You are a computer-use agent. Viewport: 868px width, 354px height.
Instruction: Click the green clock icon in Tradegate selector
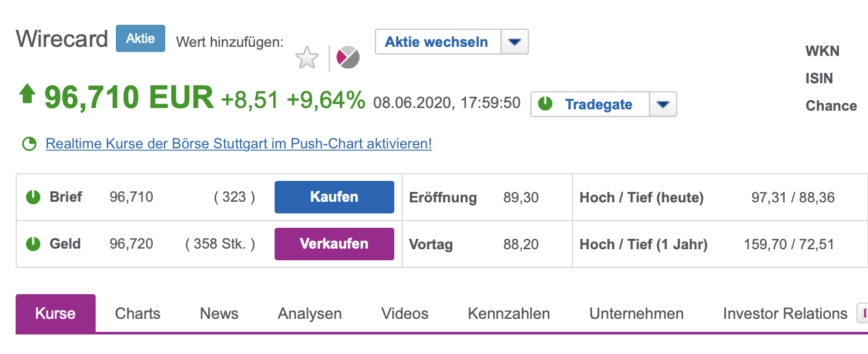coord(546,104)
